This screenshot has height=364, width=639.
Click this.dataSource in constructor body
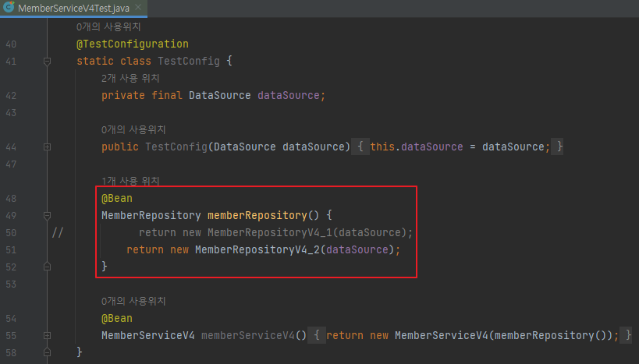pyautogui.click(x=417, y=147)
